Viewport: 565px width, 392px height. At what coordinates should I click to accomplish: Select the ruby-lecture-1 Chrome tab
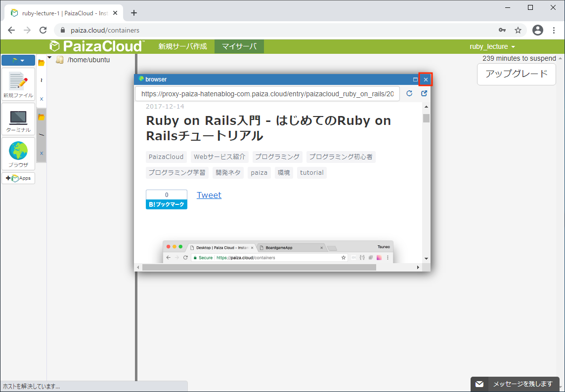[64, 13]
